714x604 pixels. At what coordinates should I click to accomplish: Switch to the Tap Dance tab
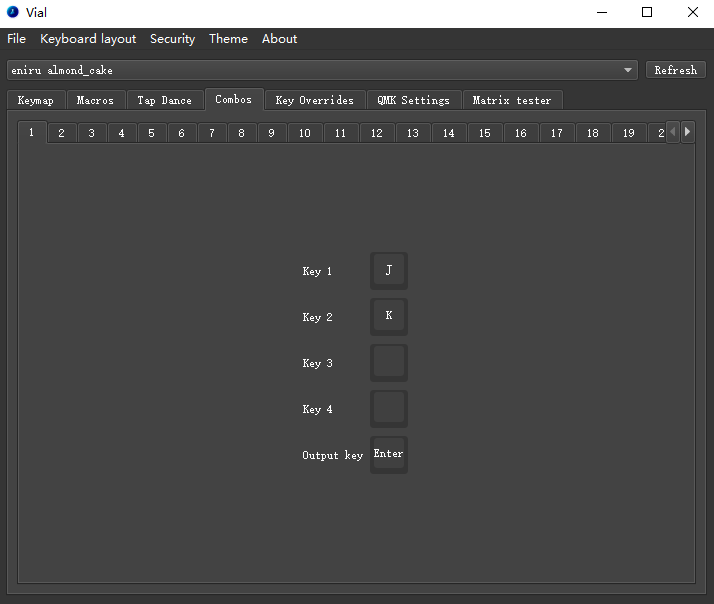tap(164, 100)
